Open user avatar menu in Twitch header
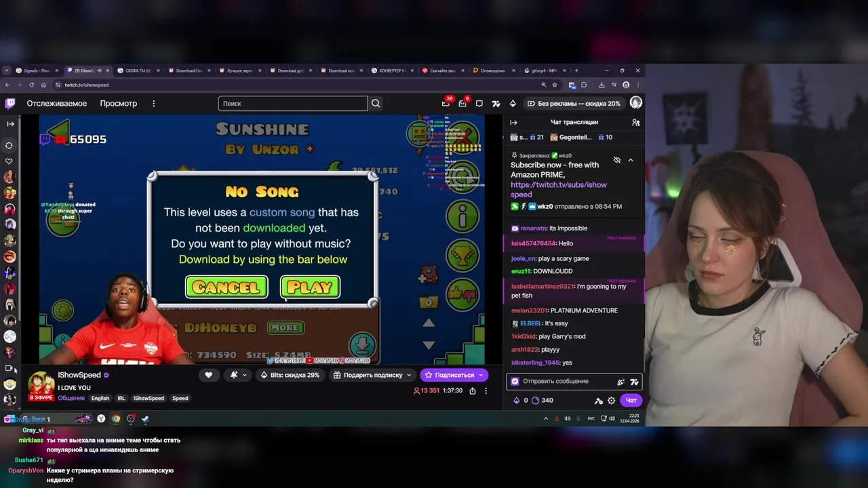The width and height of the screenshot is (868, 488). pyautogui.click(x=635, y=102)
